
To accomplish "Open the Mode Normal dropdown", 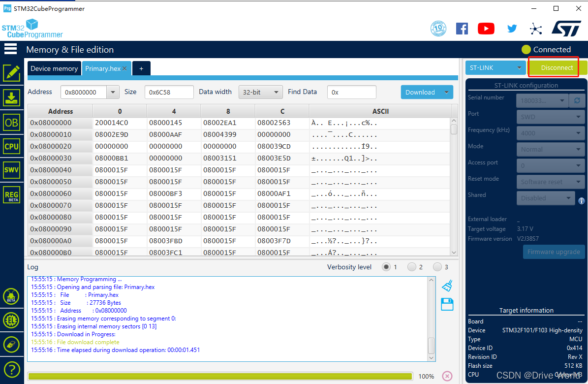I will coord(550,149).
